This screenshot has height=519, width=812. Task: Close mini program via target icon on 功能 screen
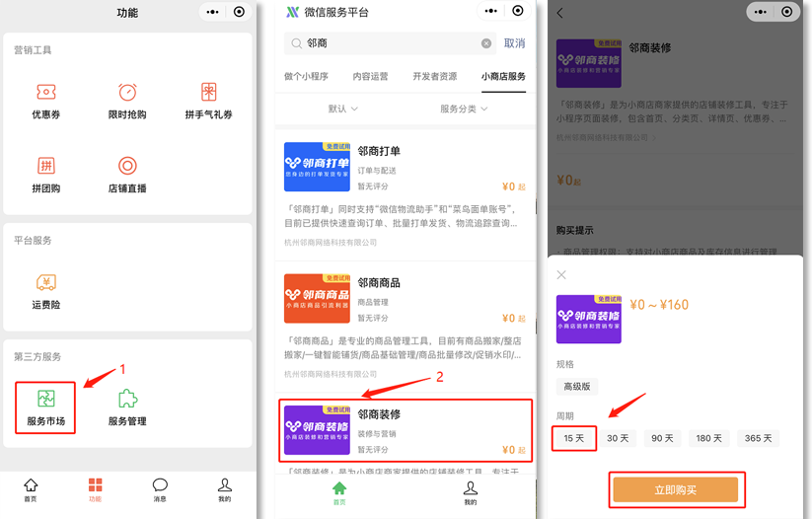[239, 12]
